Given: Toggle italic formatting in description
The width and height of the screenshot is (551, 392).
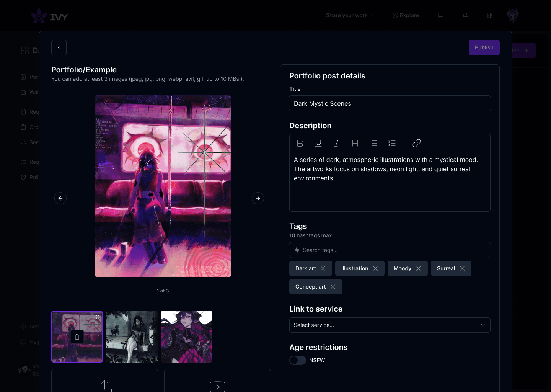Looking at the screenshot, I should point(337,143).
